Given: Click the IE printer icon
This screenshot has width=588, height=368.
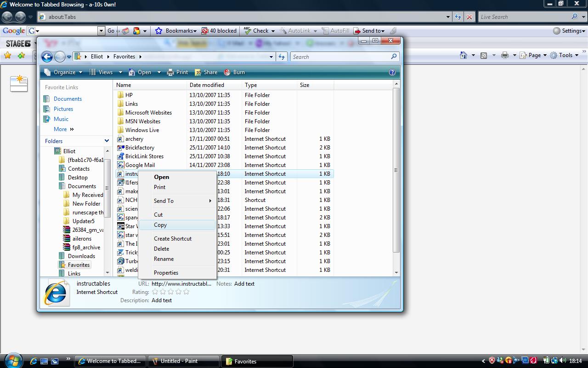Looking at the screenshot, I should click(x=505, y=55).
